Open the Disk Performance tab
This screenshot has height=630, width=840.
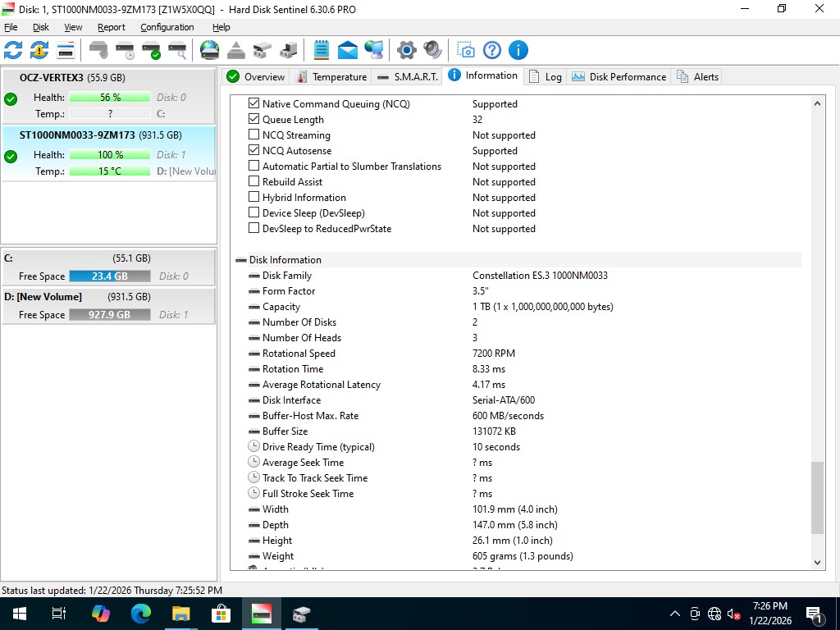tap(619, 77)
